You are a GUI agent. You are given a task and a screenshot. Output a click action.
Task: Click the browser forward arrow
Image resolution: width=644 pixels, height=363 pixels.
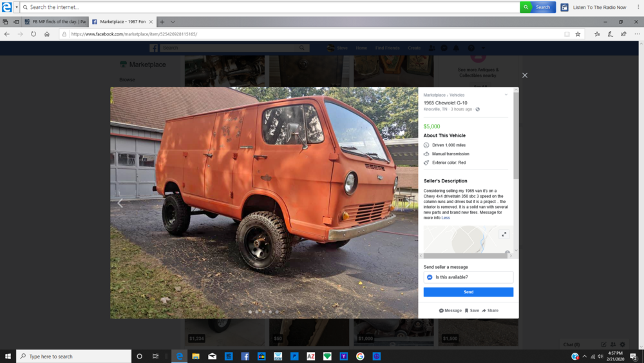click(20, 34)
